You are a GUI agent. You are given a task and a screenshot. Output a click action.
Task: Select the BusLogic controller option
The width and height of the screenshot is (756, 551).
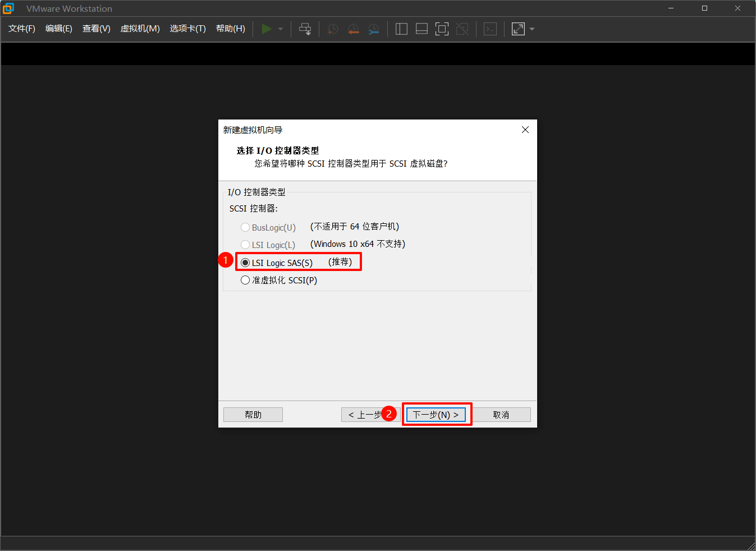tap(245, 227)
